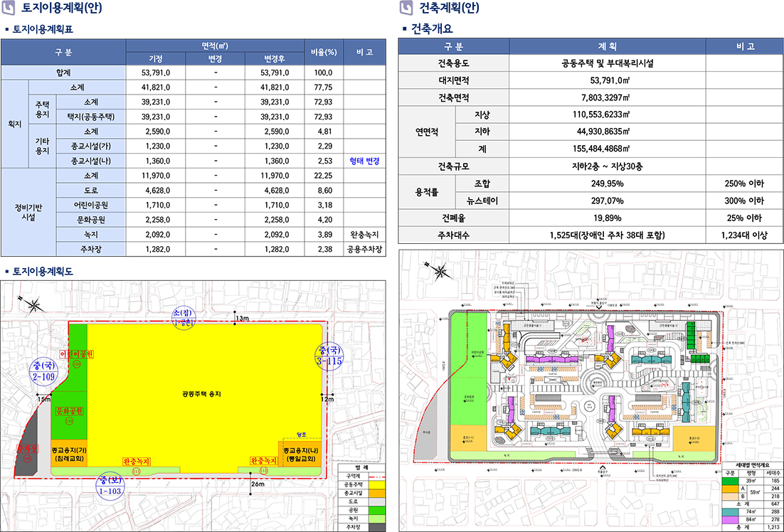Select the 중(국) 2-109 road marker circle
This screenshot has width=784, height=532.
coord(44,370)
